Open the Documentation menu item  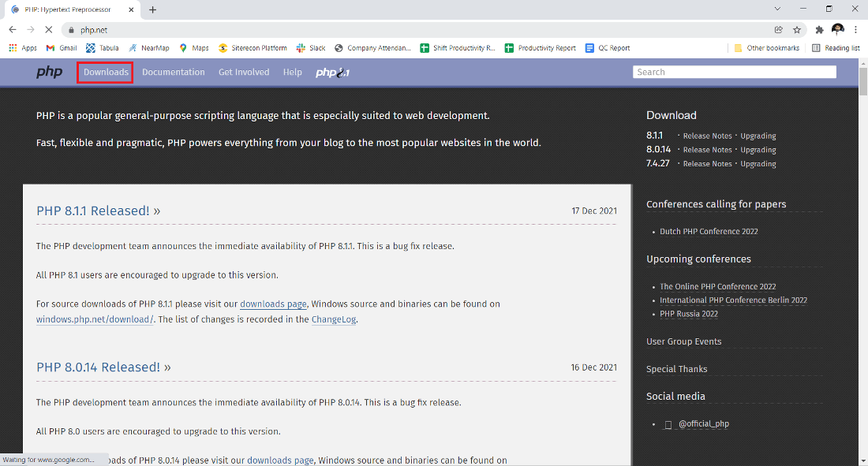tap(174, 72)
